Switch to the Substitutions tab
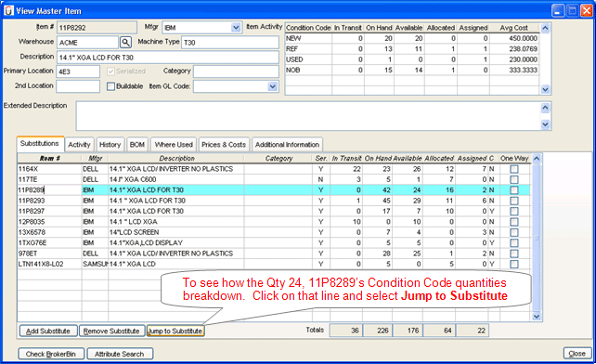 point(40,143)
